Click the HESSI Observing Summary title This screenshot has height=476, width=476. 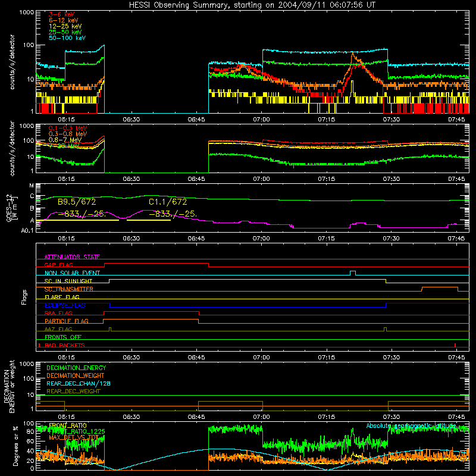[x=252, y=5]
